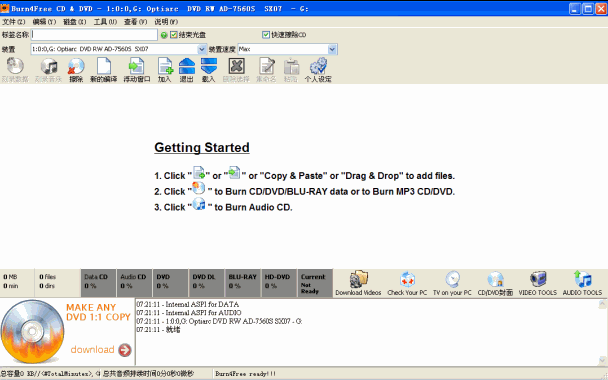Click the '0 files' counter text

47,277
